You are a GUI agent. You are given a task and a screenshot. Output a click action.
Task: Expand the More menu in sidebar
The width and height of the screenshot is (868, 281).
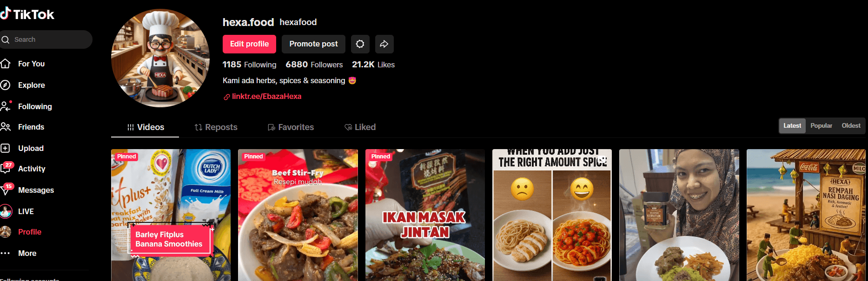(26, 253)
